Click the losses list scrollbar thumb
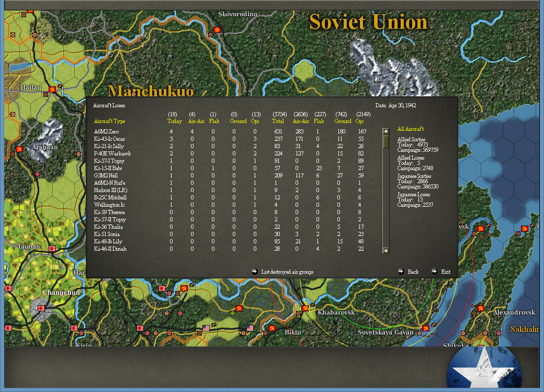Viewport: 544px width, 392px height. [x=386, y=142]
